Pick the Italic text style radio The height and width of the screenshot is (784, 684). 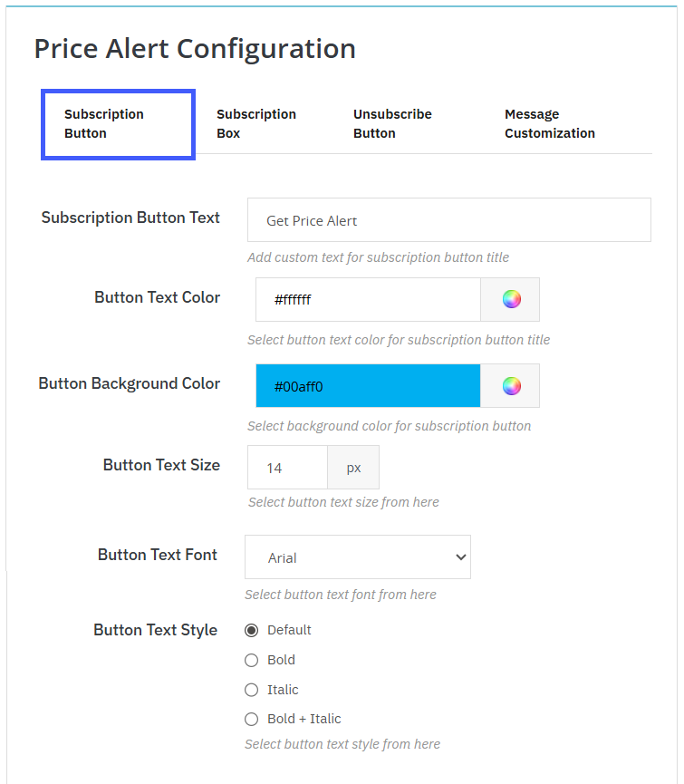click(252, 690)
